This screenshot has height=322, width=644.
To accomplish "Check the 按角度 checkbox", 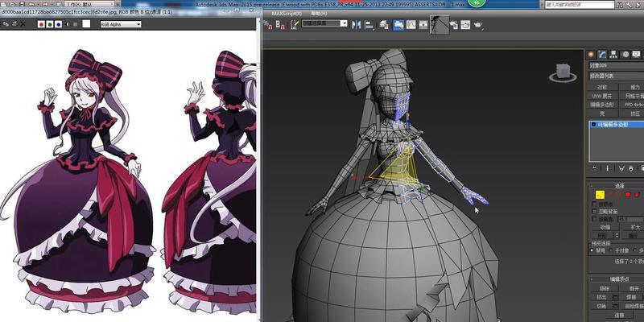I will click(594, 219).
